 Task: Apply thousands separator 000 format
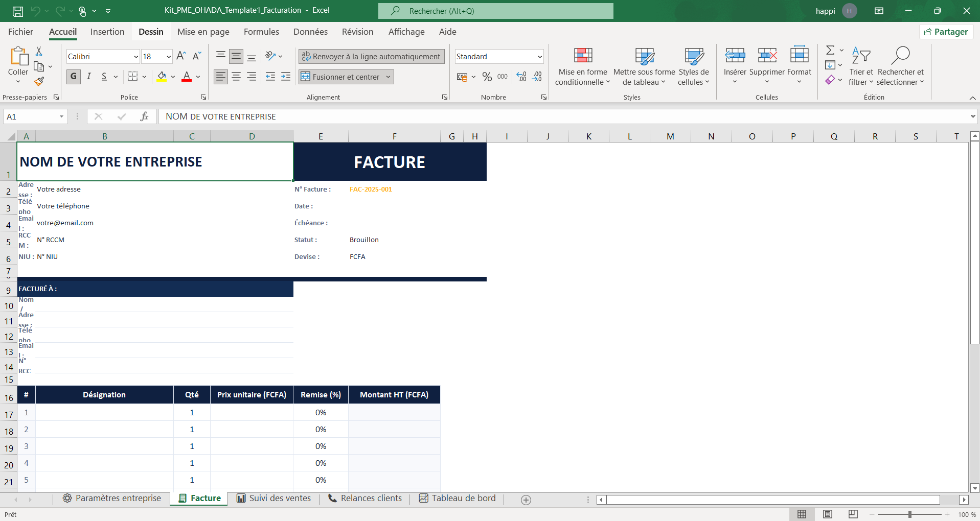point(503,77)
